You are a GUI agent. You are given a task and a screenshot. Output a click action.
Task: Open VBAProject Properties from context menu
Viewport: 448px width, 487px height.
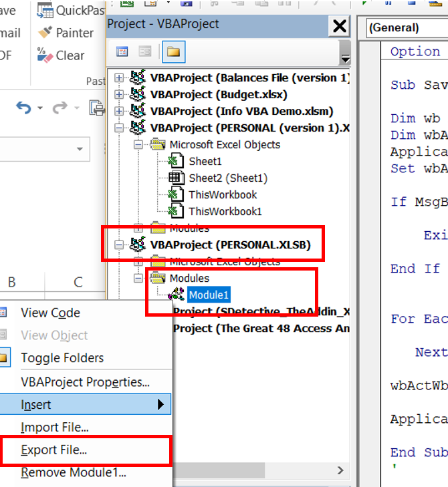pyautogui.click(x=86, y=382)
